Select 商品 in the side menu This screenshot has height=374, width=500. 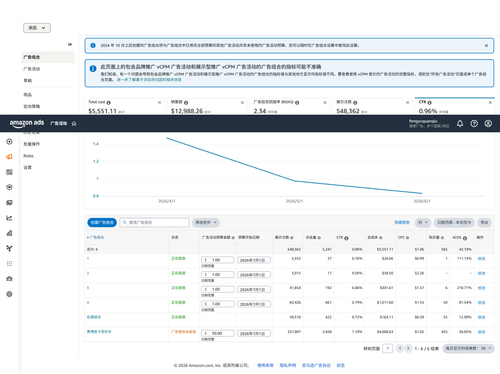click(28, 95)
